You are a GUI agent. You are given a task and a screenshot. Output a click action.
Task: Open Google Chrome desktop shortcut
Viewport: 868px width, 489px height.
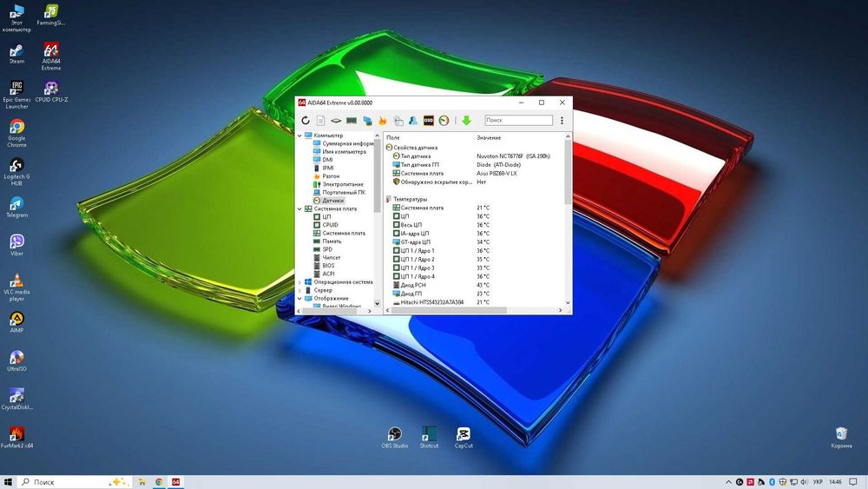click(16, 134)
